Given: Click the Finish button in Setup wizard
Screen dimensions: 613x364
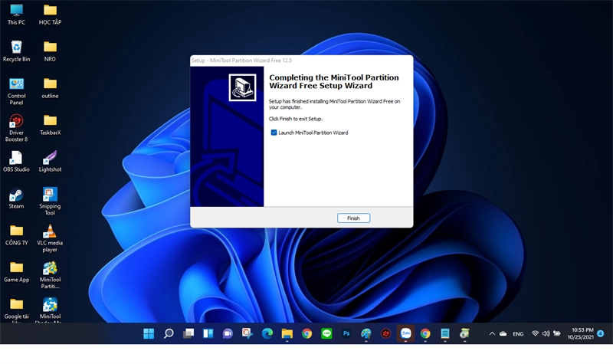Looking at the screenshot, I should [353, 218].
